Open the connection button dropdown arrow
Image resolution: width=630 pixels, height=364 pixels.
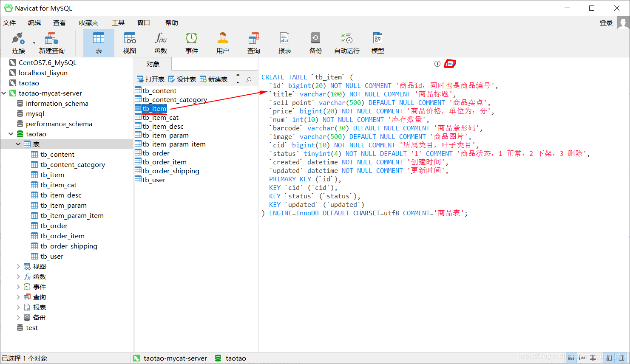[34, 43]
